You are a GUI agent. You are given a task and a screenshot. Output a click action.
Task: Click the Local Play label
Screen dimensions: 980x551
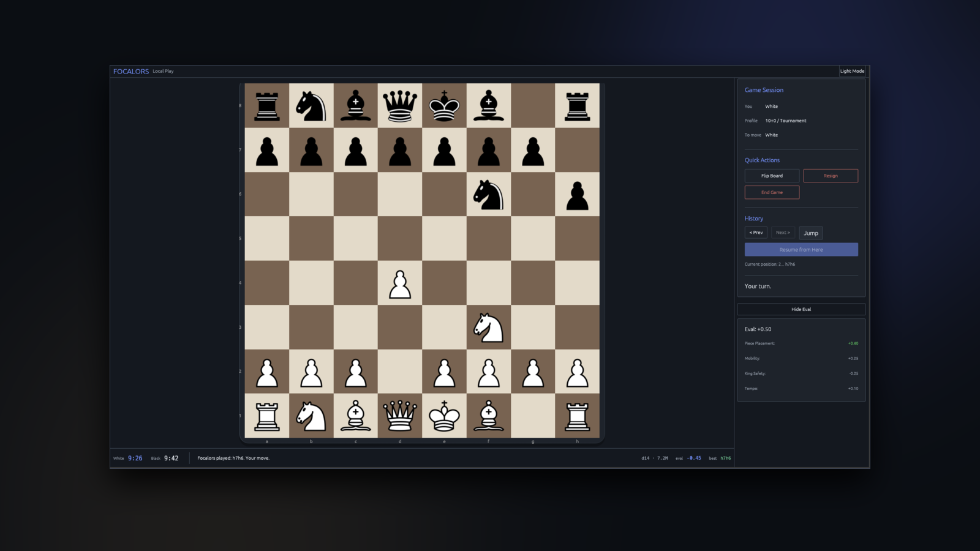point(163,71)
